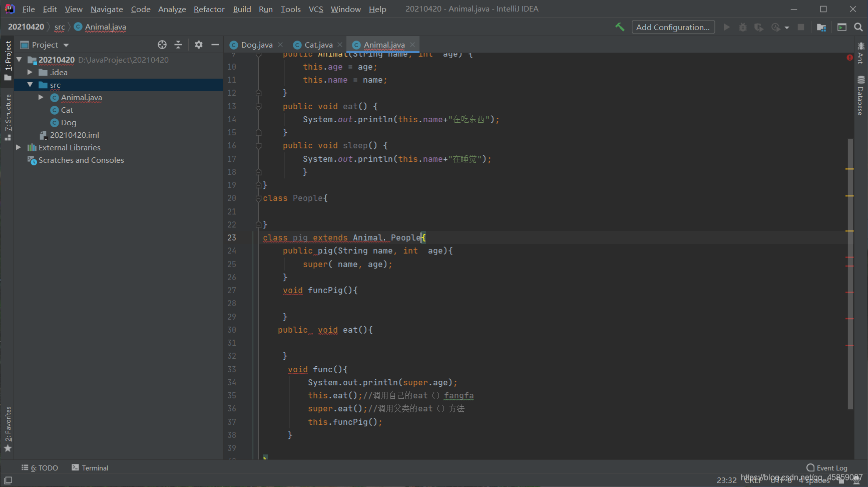Expand the .idea folder

30,72
